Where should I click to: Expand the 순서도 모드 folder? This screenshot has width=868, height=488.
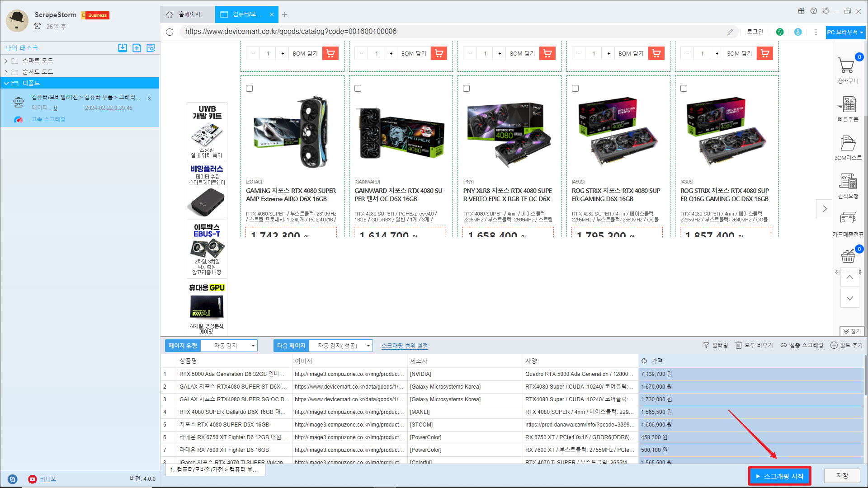(6, 72)
